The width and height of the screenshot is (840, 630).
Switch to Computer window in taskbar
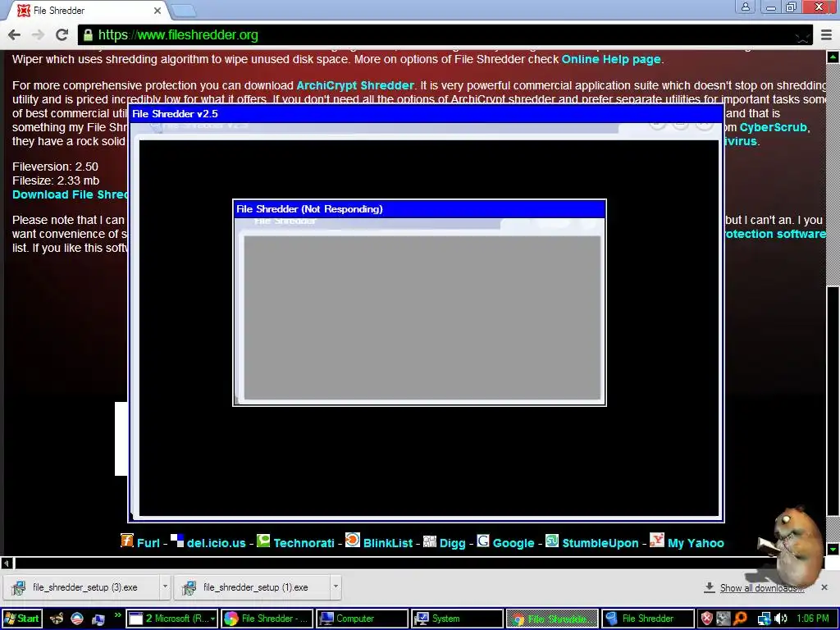362,619
